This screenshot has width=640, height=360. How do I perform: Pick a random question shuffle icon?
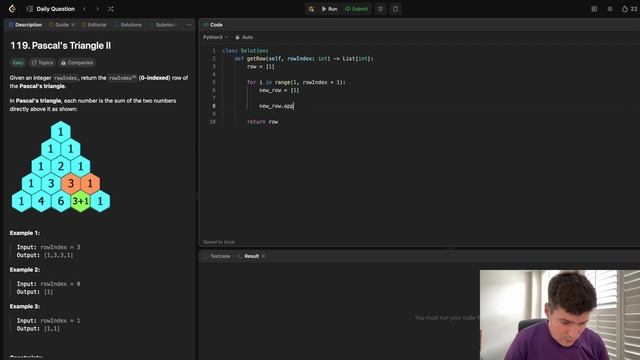coord(111,9)
